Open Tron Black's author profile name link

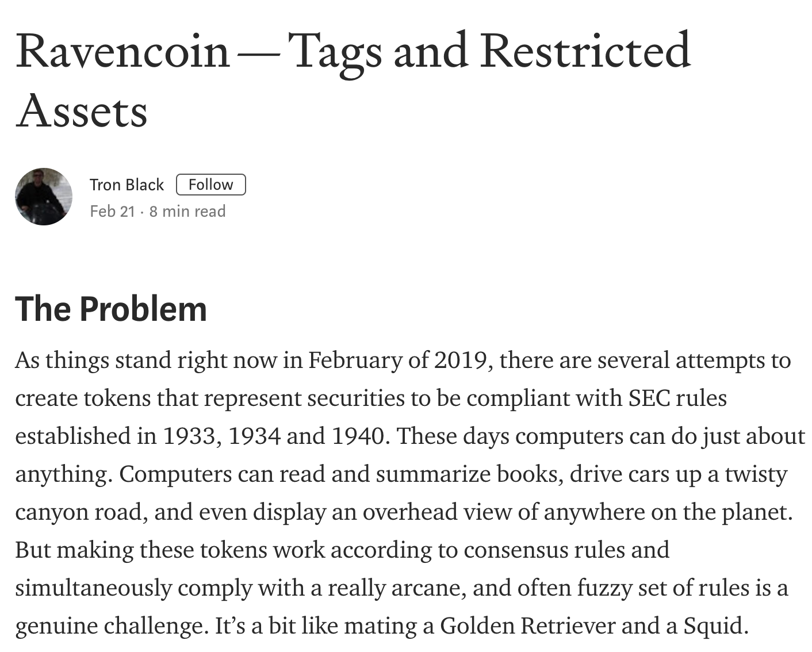tap(127, 185)
